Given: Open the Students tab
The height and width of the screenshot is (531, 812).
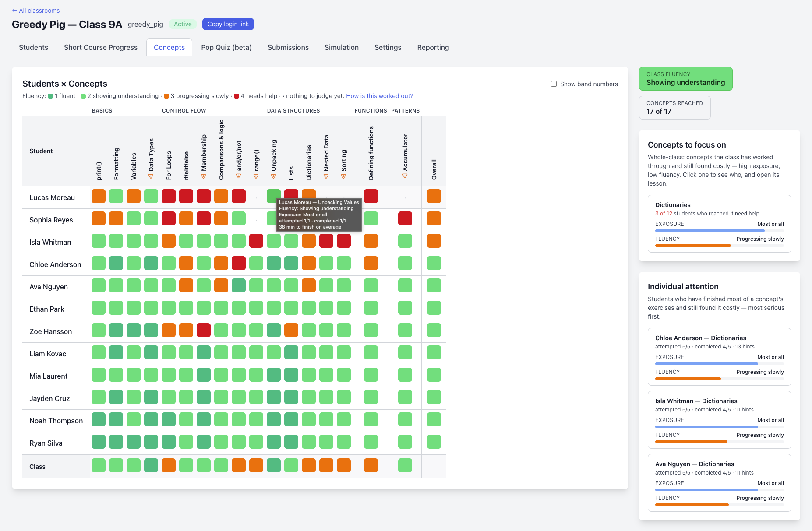Looking at the screenshot, I should pos(33,47).
